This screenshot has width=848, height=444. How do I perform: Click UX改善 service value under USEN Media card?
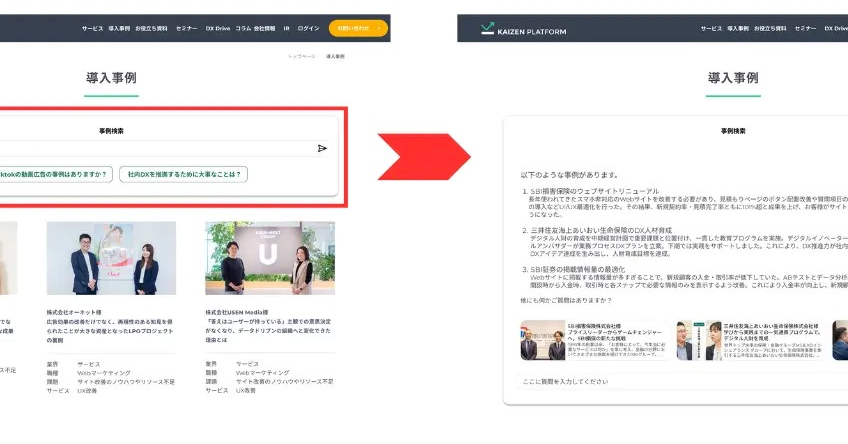(246, 390)
